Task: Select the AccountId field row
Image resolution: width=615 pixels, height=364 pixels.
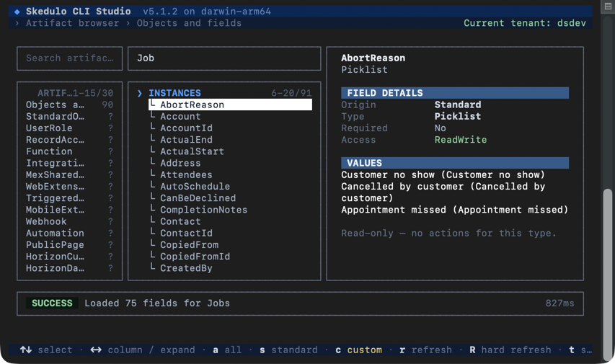Action: 230,128
